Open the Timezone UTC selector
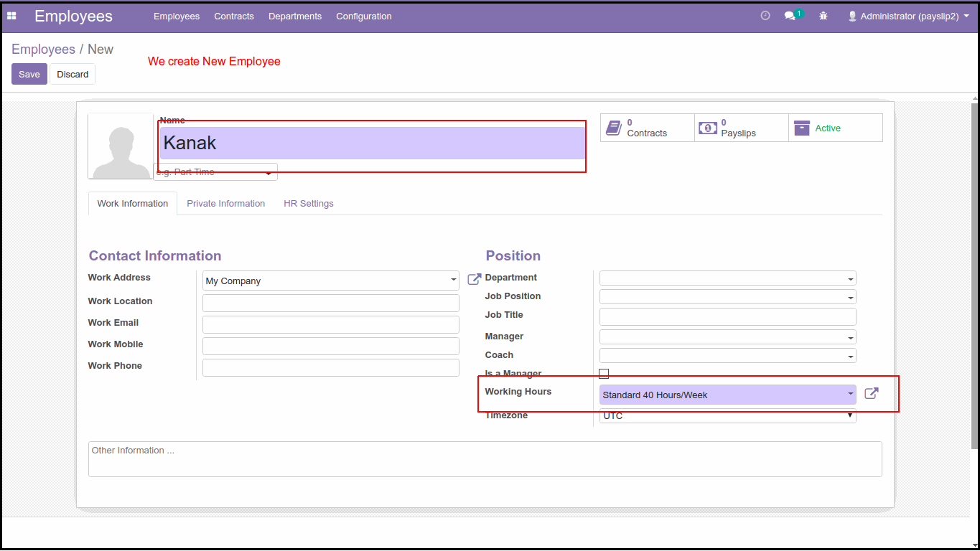Viewport: 980px width, 551px height. (727, 415)
